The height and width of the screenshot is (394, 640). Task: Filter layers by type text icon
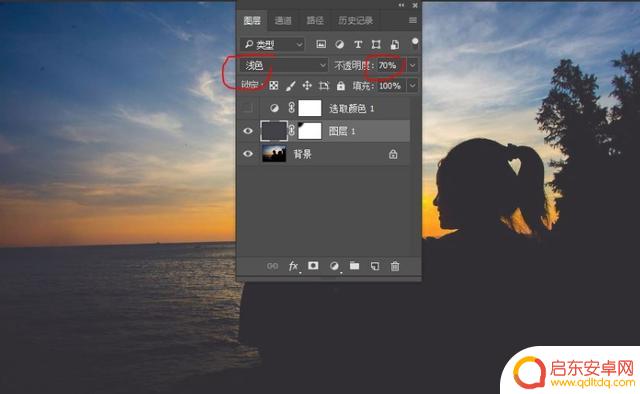tap(358, 45)
